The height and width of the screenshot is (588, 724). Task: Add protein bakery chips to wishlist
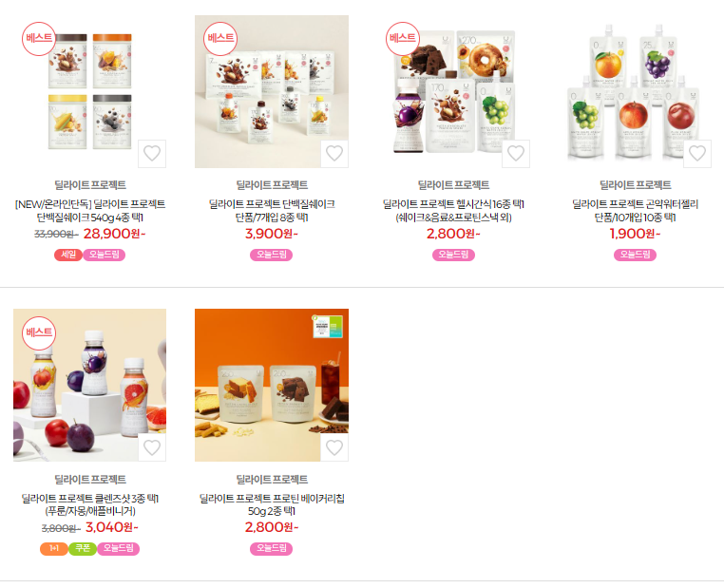pos(334,447)
